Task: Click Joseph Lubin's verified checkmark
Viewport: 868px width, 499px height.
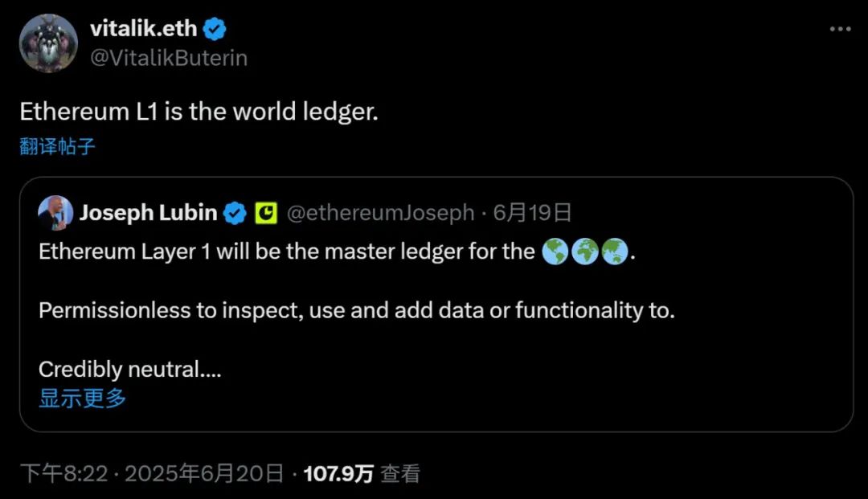Action: (x=234, y=212)
